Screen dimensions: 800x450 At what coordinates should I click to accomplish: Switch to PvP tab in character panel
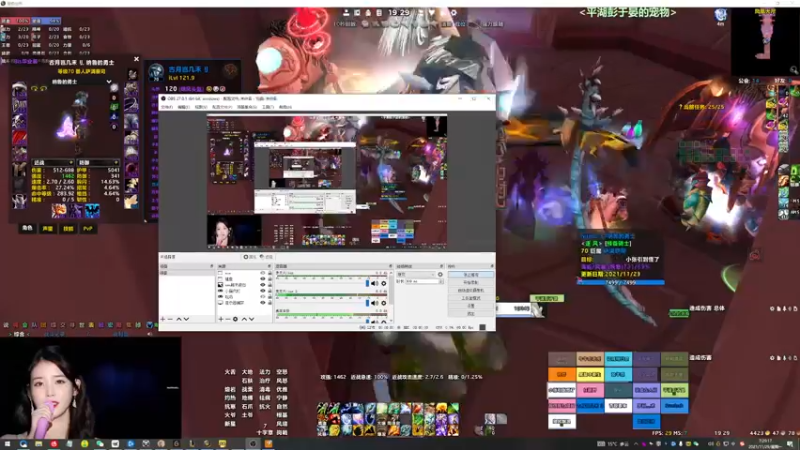[88, 229]
